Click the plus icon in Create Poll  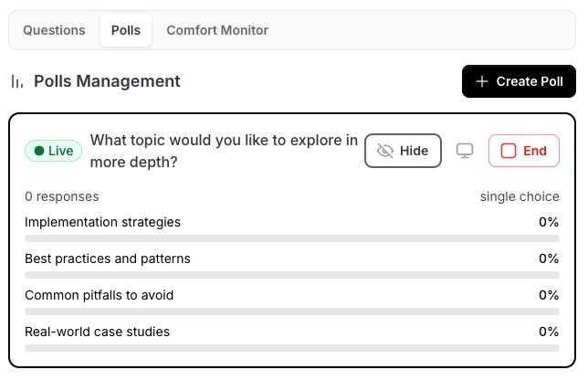coord(482,81)
